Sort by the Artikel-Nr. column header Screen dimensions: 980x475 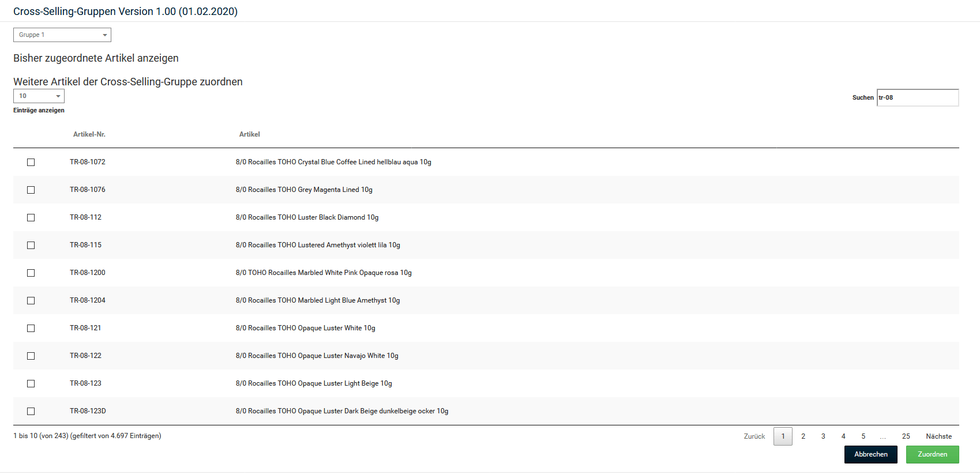(x=89, y=134)
